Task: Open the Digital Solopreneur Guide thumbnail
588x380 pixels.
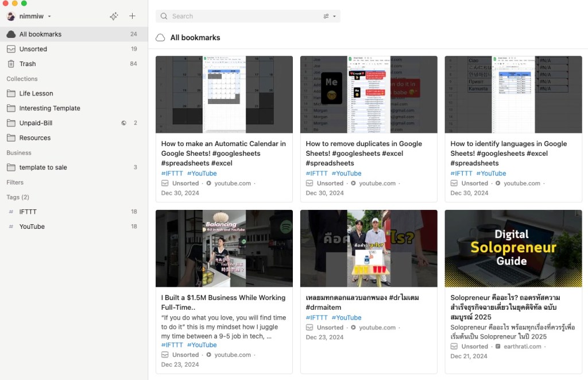Action: click(x=513, y=248)
